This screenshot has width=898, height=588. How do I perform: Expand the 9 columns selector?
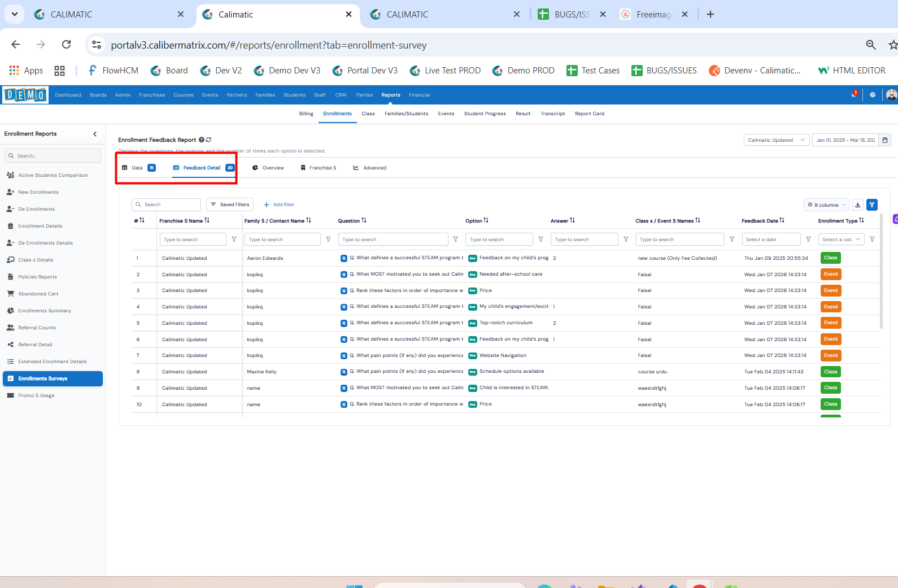tap(827, 205)
